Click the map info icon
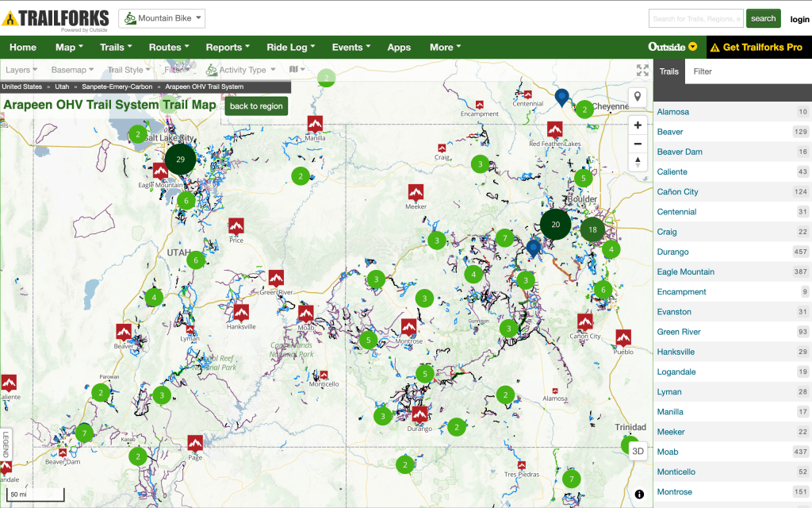812x508 pixels. coord(639,495)
